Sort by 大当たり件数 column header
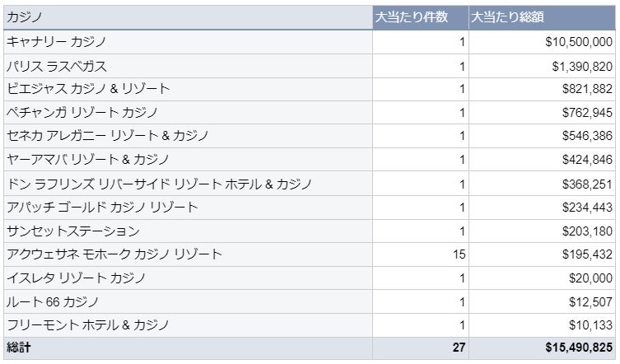The image size is (620, 364). [421, 17]
